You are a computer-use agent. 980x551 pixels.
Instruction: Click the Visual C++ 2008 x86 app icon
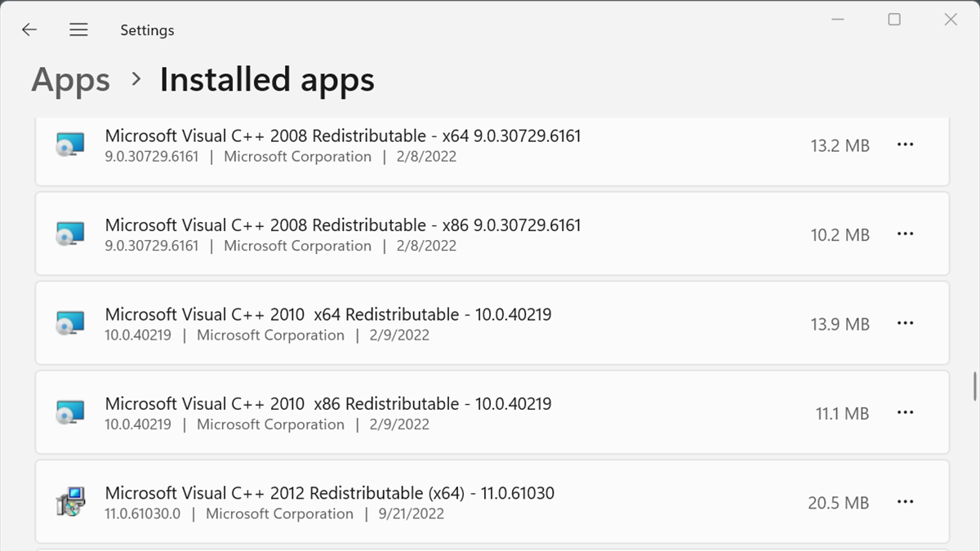coord(70,234)
